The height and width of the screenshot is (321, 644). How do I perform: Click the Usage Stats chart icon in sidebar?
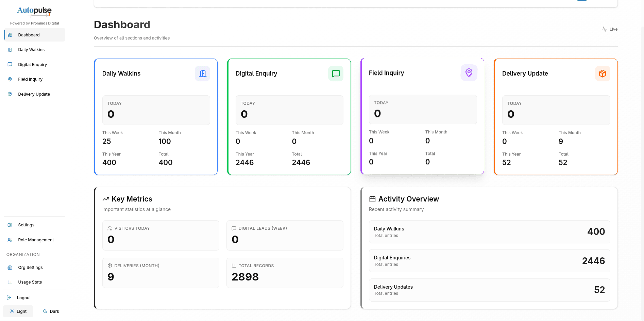(10, 282)
